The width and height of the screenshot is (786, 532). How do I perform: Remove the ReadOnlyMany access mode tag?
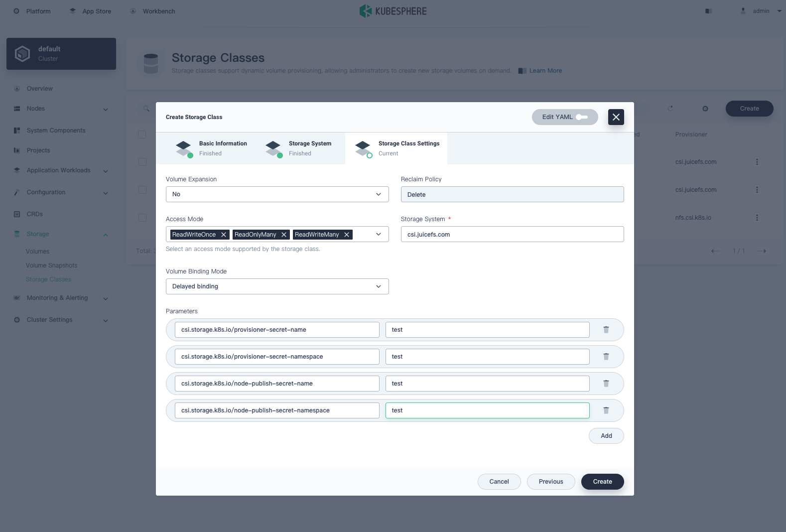coord(284,235)
